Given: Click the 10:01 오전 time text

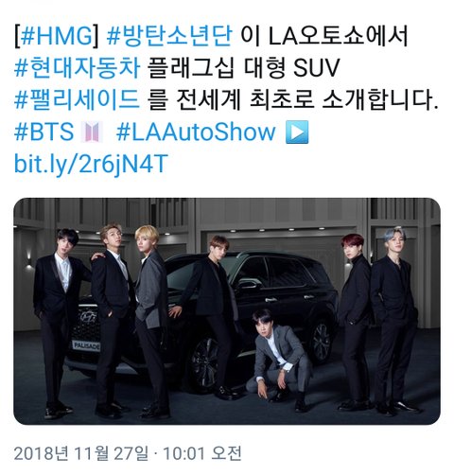Looking at the screenshot, I should pos(202,453).
